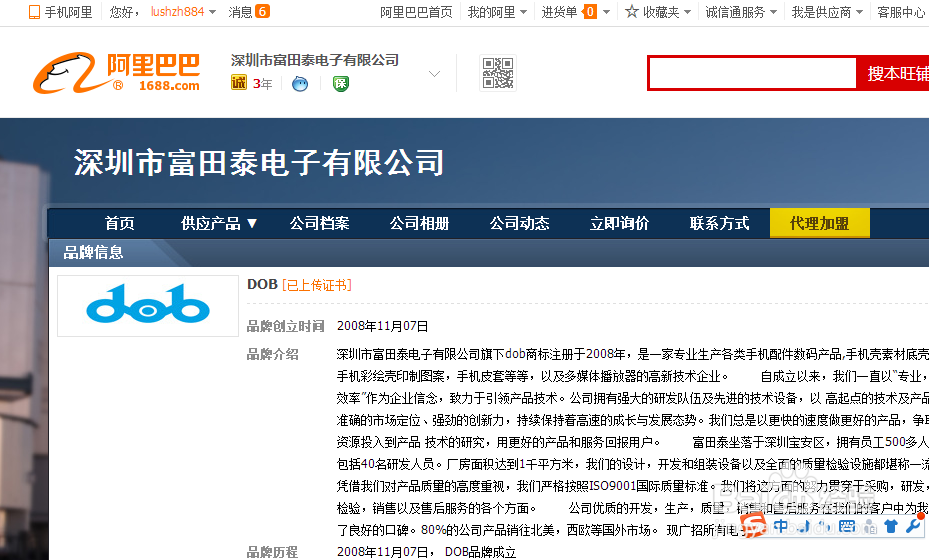Open the 手机阿里 link
This screenshot has height=560, width=929.
(69, 12)
